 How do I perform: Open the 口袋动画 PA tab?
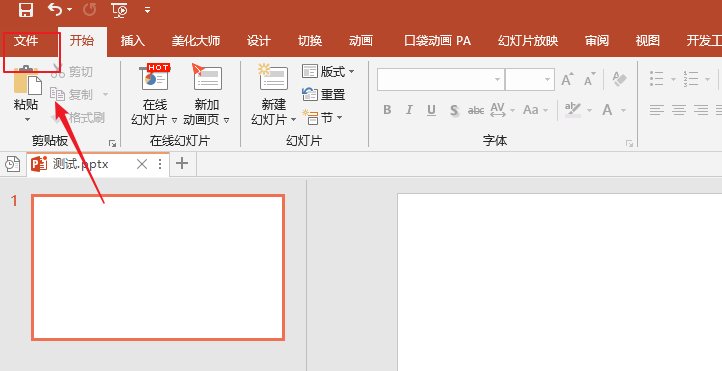(x=437, y=41)
